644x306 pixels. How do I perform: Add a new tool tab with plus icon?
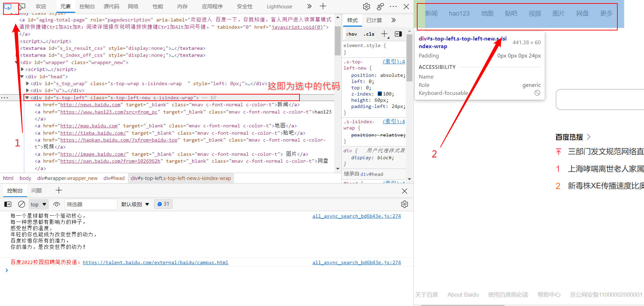click(323, 6)
